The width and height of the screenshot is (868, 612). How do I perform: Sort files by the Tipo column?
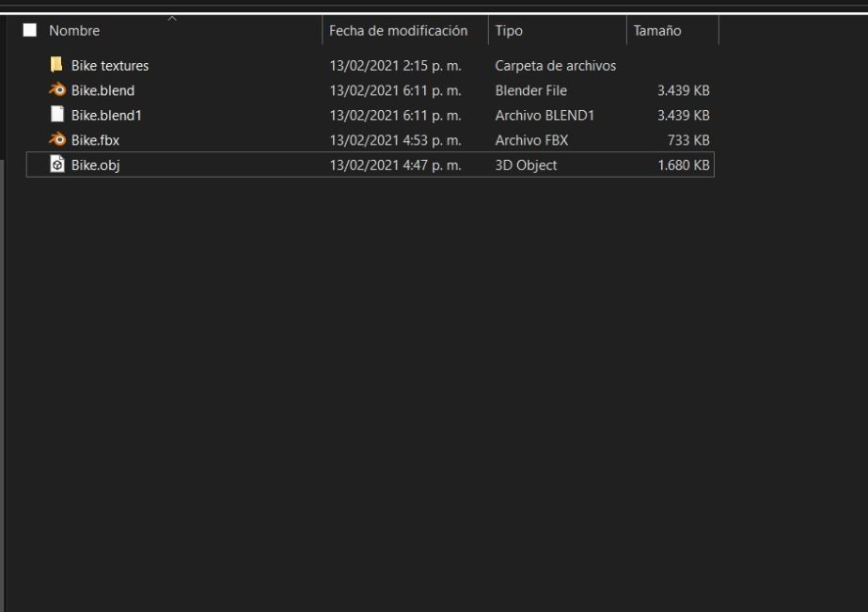coord(509,31)
